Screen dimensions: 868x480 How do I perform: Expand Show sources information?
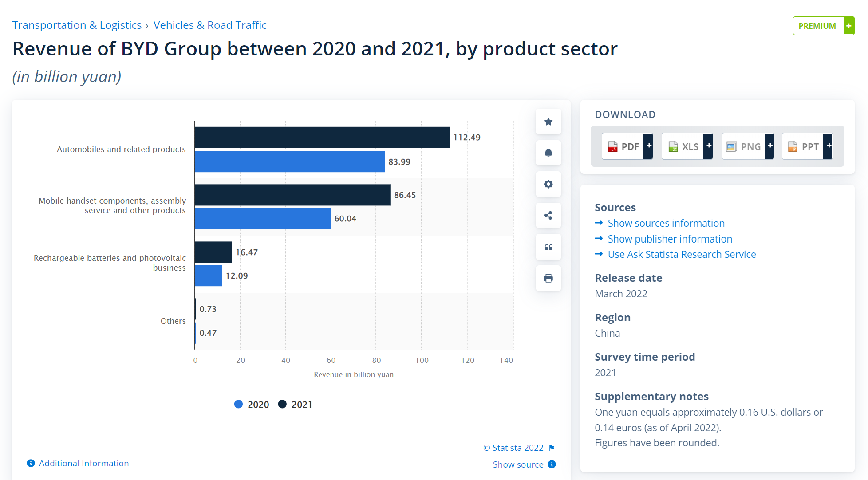666,223
